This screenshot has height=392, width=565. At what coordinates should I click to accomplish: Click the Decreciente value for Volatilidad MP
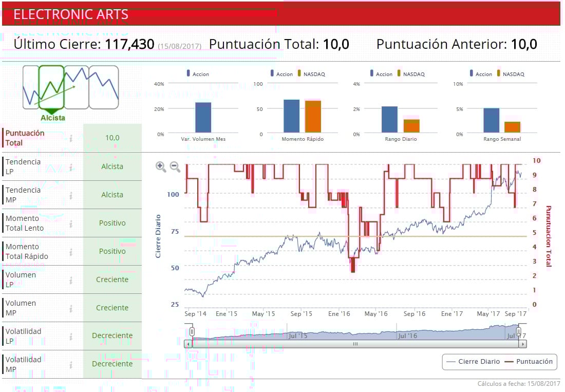coord(112,364)
